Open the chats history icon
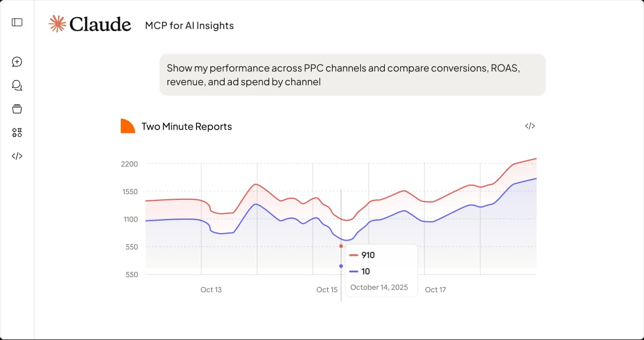The image size is (644, 340). [x=17, y=85]
